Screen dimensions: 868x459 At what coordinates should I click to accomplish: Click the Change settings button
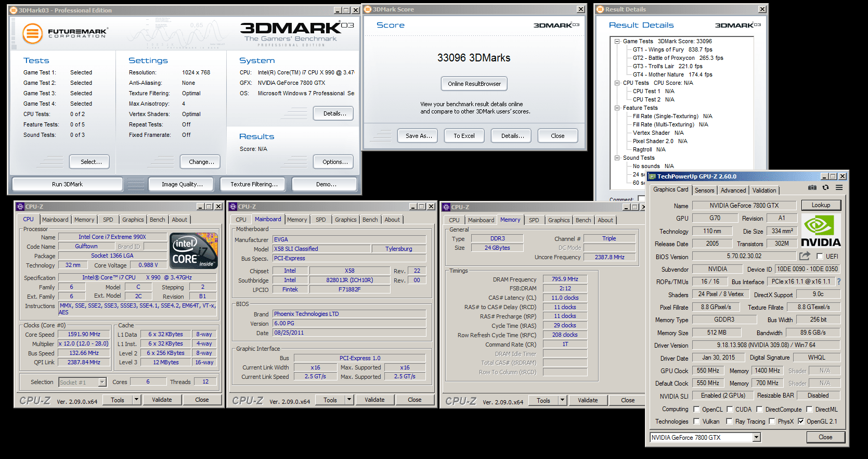click(x=201, y=162)
